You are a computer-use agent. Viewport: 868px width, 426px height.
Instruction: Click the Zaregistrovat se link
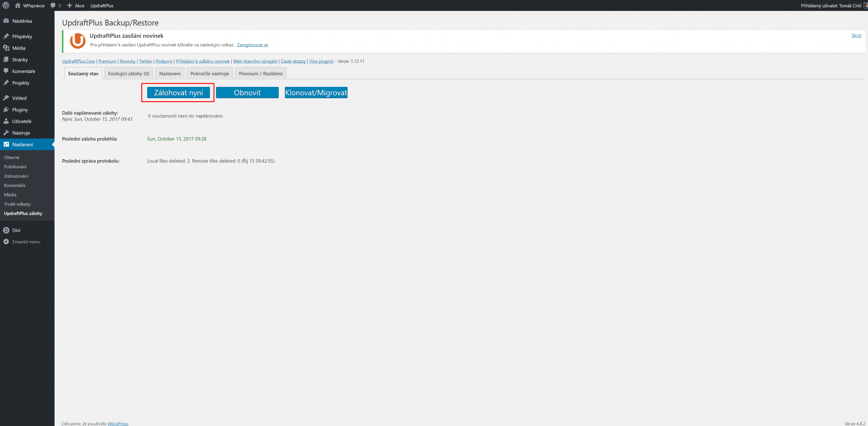252,45
